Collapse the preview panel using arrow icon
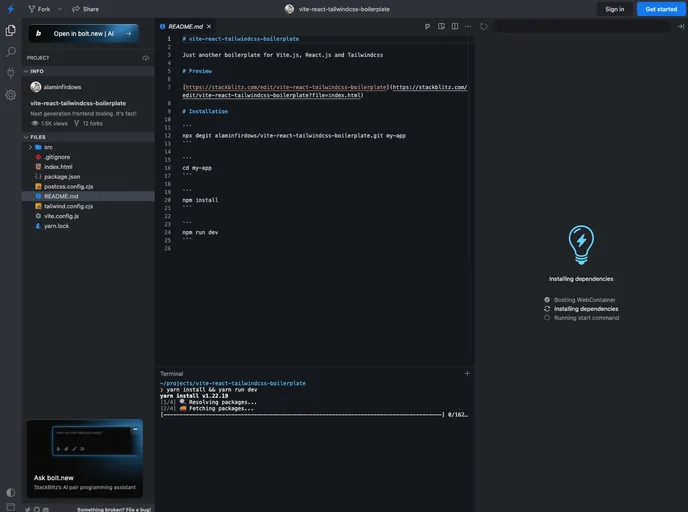Image resolution: width=688 pixels, height=512 pixels. point(680,26)
